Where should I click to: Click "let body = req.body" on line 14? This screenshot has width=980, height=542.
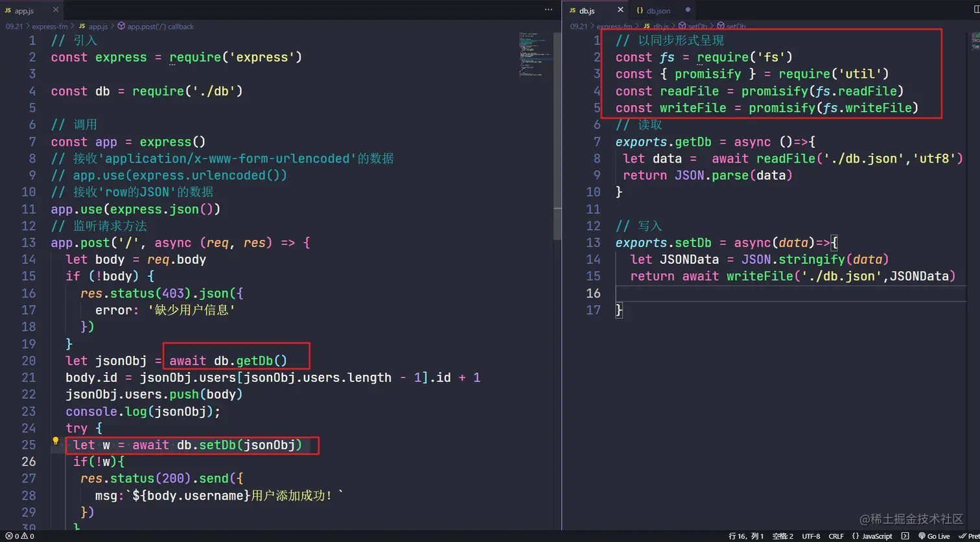(135, 260)
